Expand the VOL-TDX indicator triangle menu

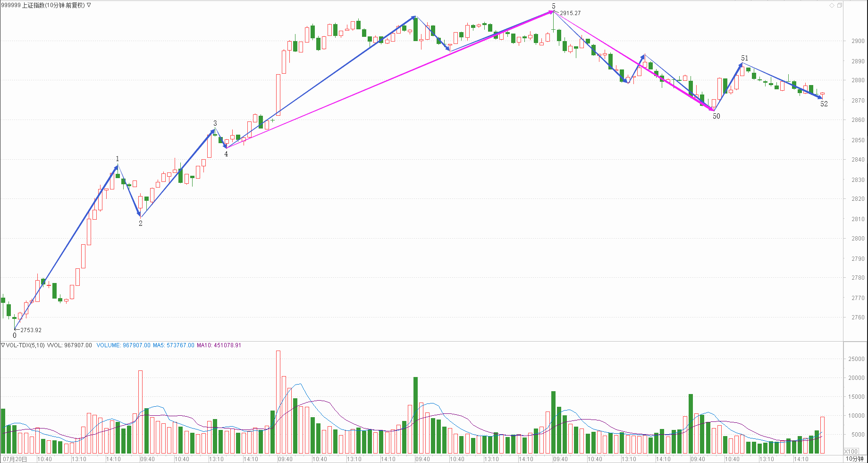click(3, 345)
